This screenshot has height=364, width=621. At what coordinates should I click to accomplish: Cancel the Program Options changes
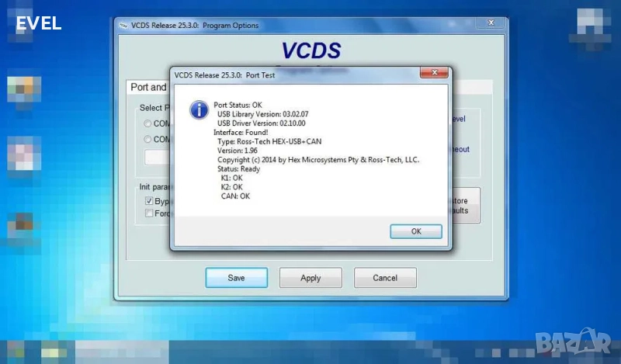(x=385, y=278)
